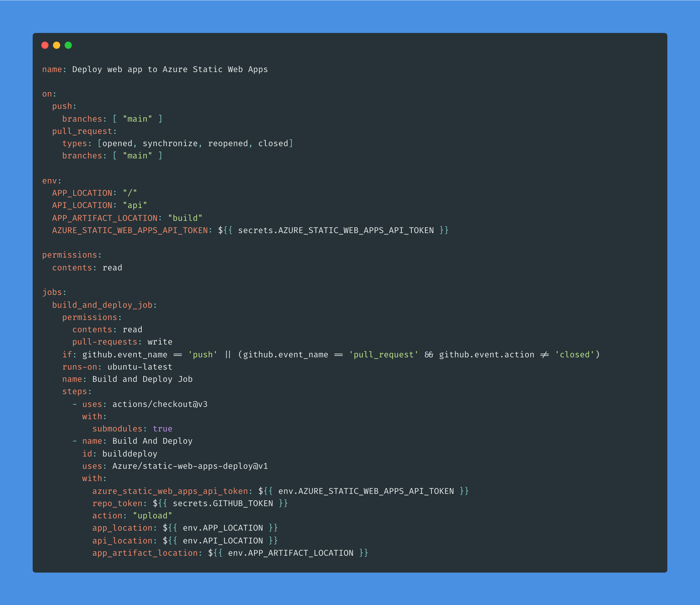The image size is (700, 605).
Task: Click 'synchronize' in the types list
Action: 170,144
